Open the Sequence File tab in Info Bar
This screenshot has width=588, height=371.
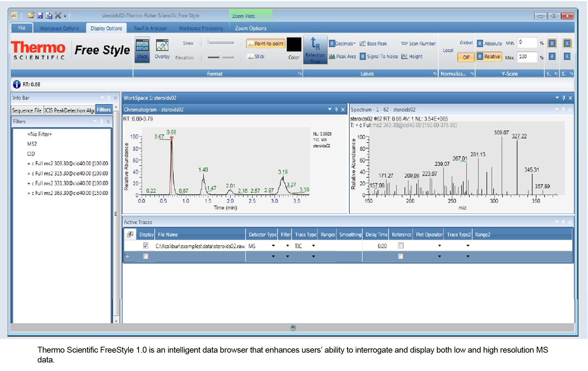(27, 110)
